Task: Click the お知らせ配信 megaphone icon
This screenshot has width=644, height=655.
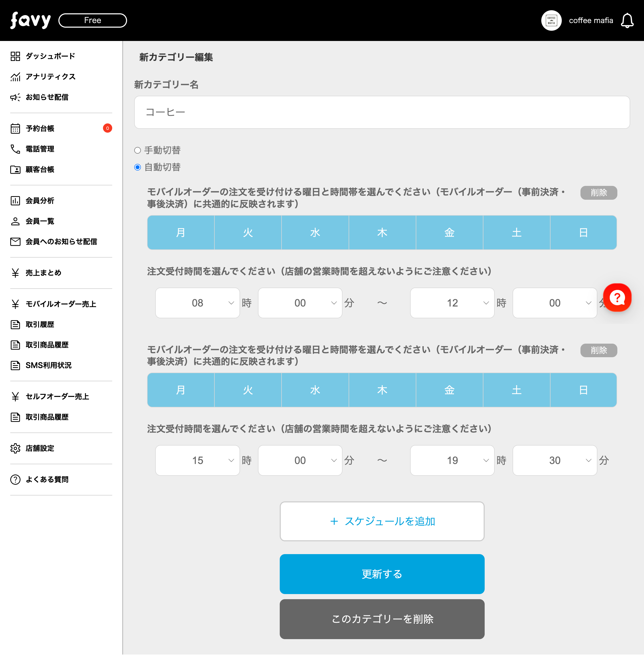Action: [15, 97]
